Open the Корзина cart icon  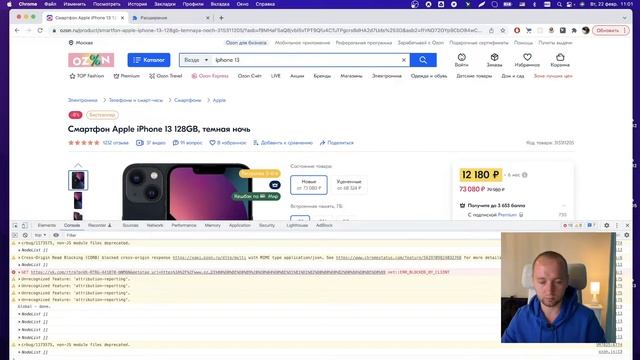(x=560, y=60)
